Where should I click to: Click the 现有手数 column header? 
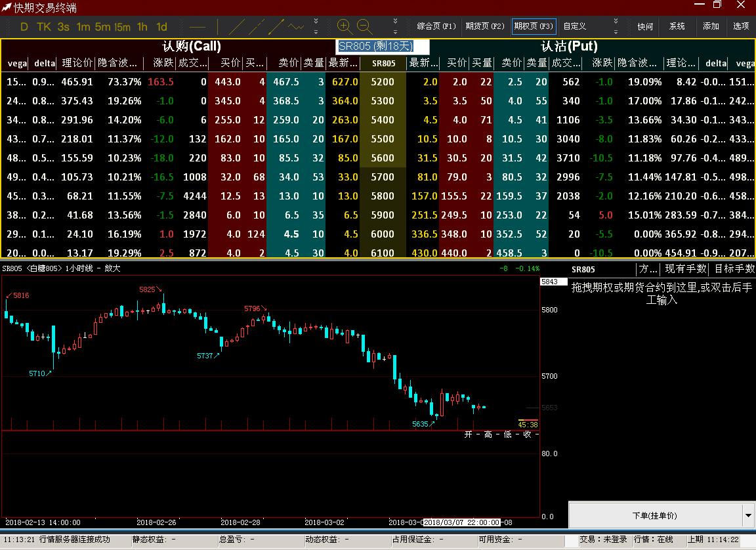(685, 269)
